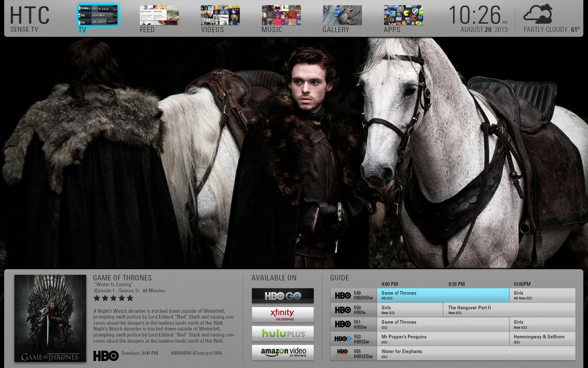
Task: Open the Gallery section icon
Action: 342,15
